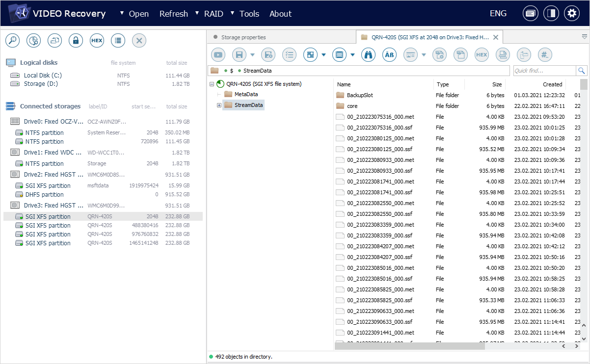This screenshot has width=590, height=364.
Task: Click the list icon in left toolbar
Action: point(118,41)
